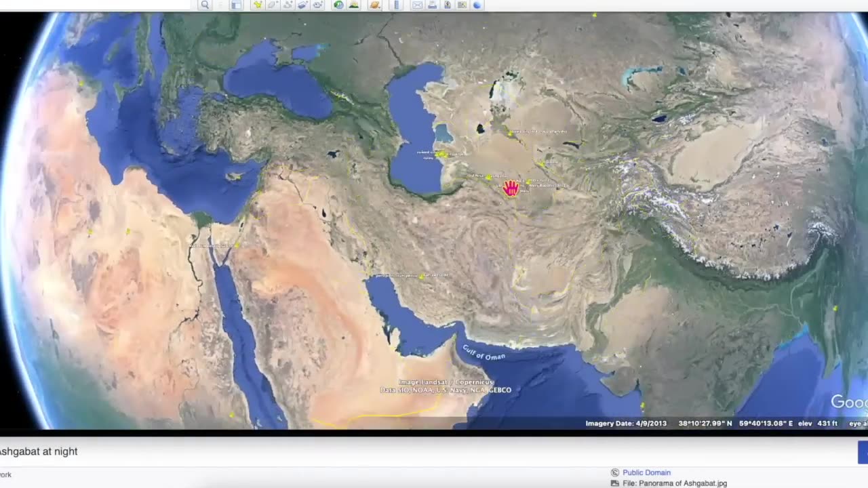Toggle sunlight across the landscape icon
Image resolution: width=868 pixels, height=488 pixels.
(354, 5)
